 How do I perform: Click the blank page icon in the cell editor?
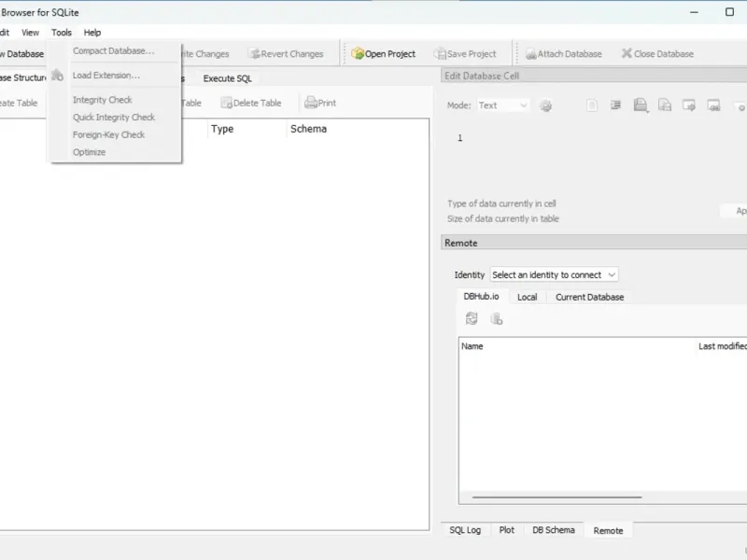592,105
